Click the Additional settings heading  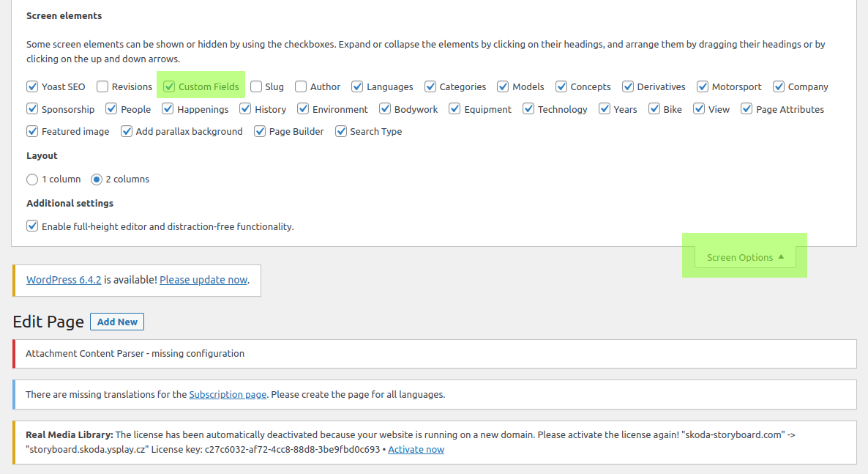tap(70, 204)
